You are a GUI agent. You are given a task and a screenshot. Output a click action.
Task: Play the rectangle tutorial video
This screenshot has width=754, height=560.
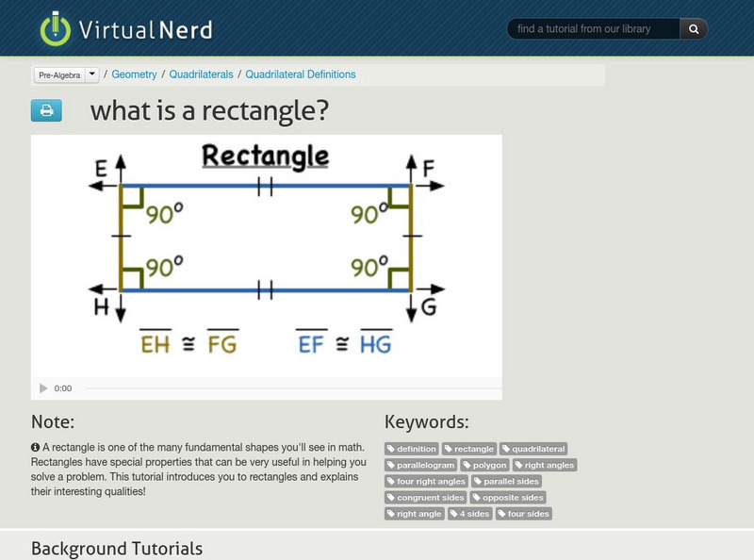pyautogui.click(x=41, y=386)
